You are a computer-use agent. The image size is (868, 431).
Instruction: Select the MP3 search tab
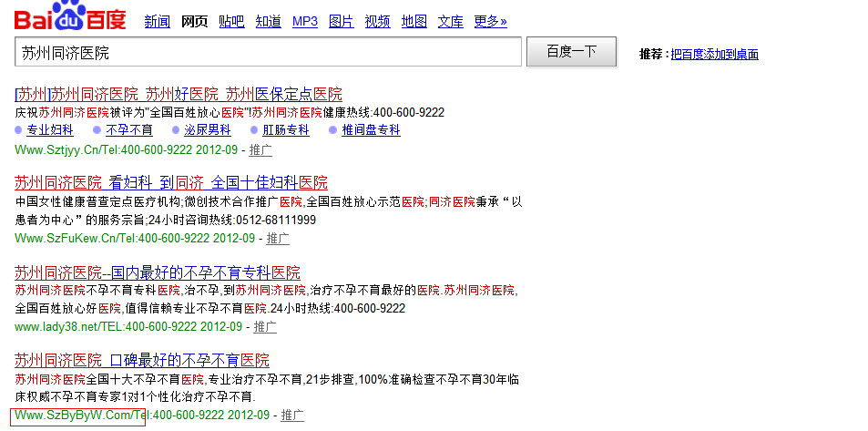click(304, 21)
